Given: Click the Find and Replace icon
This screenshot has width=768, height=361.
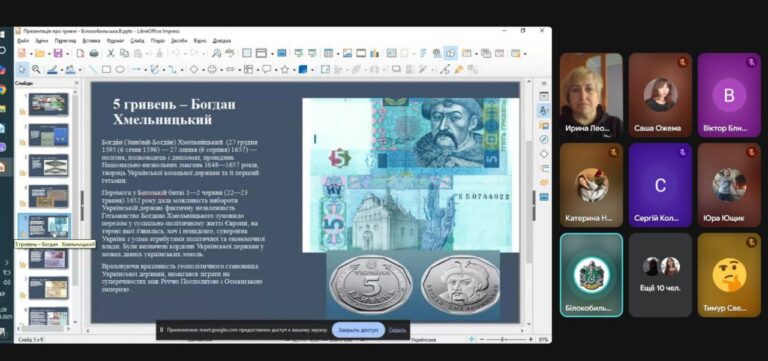Looking at the screenshot, I should tap(216, 53).
